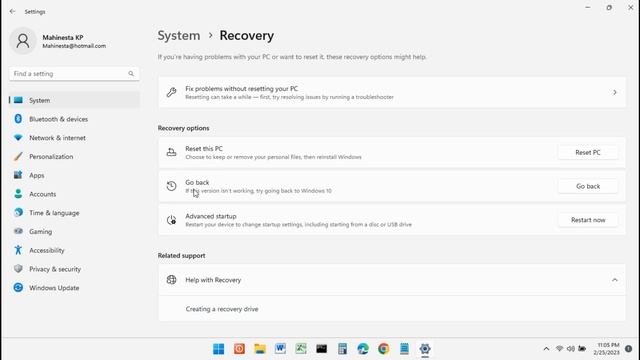
Task: Select System in the sidebar
Action: click(x=74, y=100)
